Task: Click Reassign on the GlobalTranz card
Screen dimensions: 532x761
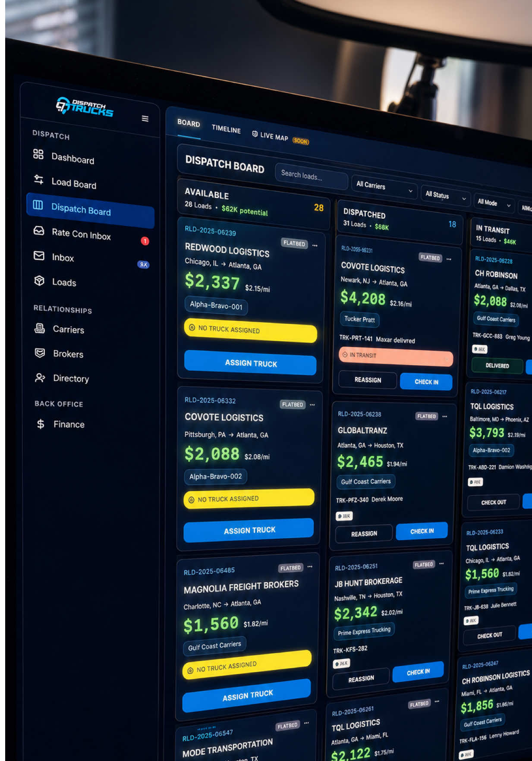Action: click(364, 534)
